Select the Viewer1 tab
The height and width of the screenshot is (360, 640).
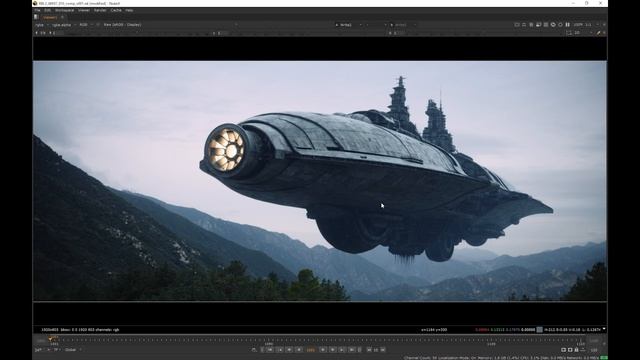(x=50, y=18)
